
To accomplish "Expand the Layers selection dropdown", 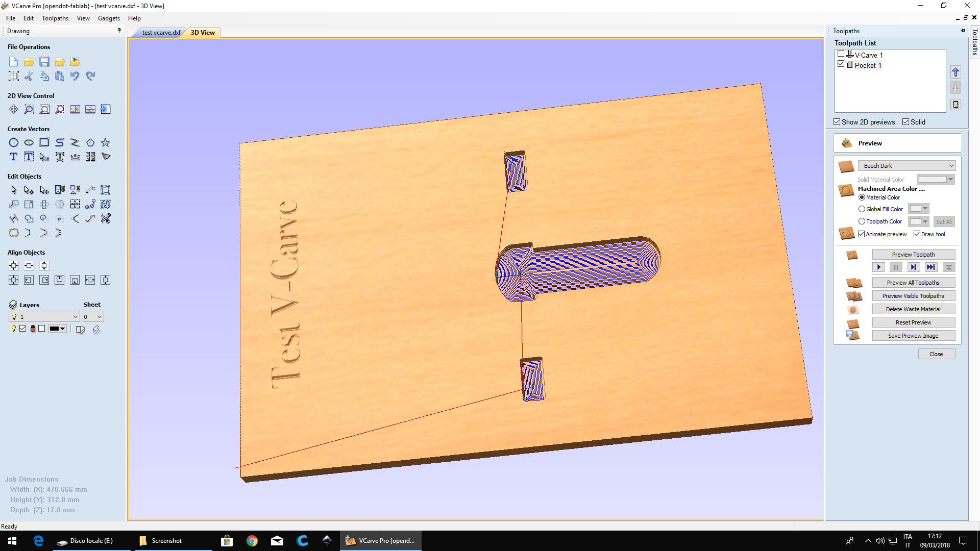I will (x=44, y=317).
